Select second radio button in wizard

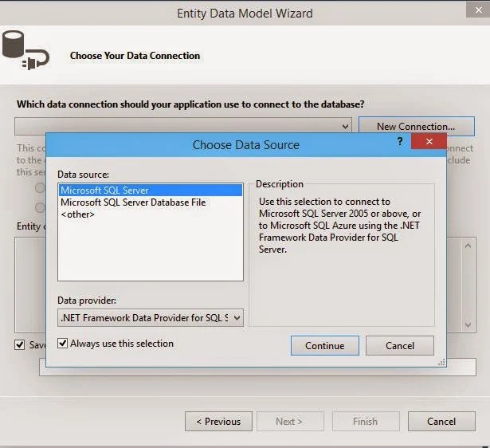point(40,207)
